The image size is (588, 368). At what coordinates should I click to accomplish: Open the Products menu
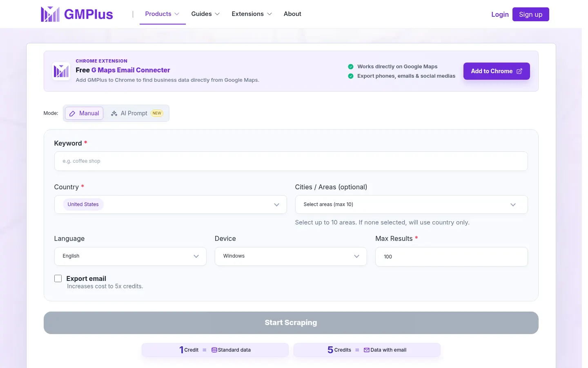pyautogui.click(x=163, y=14)
